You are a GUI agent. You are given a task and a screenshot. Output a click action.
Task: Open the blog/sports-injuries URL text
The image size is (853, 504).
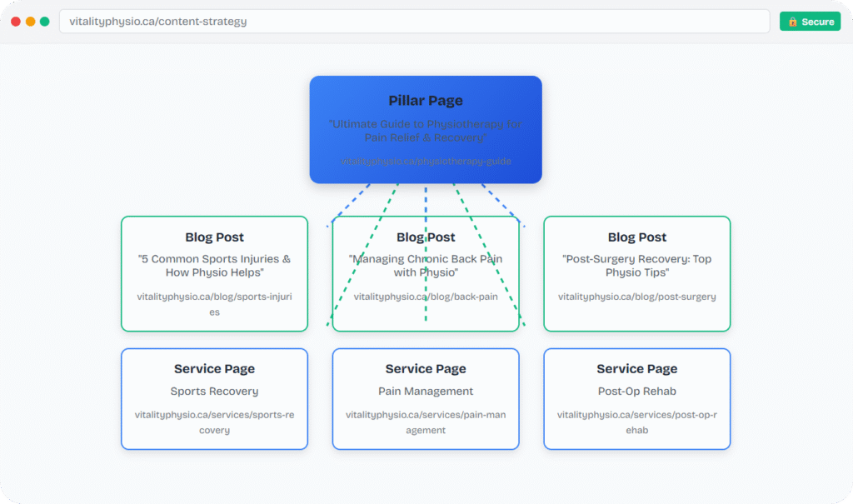(x=214, y=304)
